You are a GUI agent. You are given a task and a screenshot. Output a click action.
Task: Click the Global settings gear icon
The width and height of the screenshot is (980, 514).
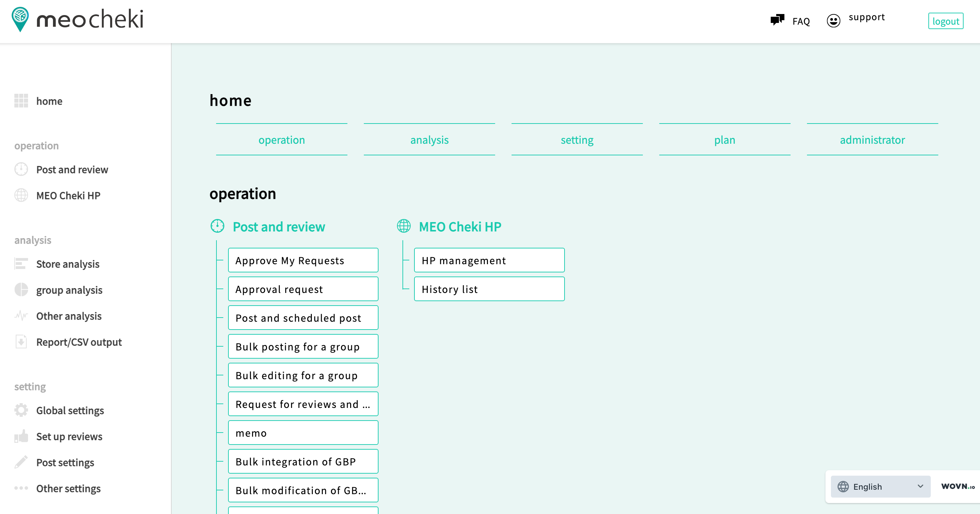pyautogui.click(x=21, y=410)
